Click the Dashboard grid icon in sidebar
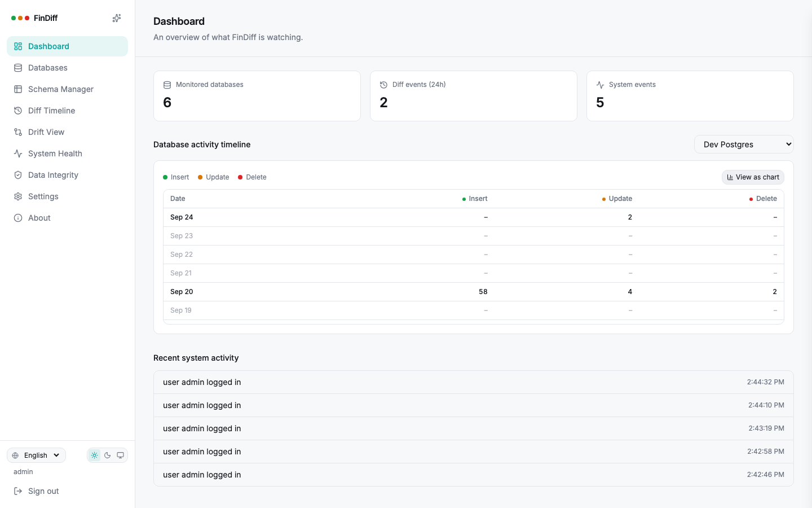812x508 pixels. (18, 46)
